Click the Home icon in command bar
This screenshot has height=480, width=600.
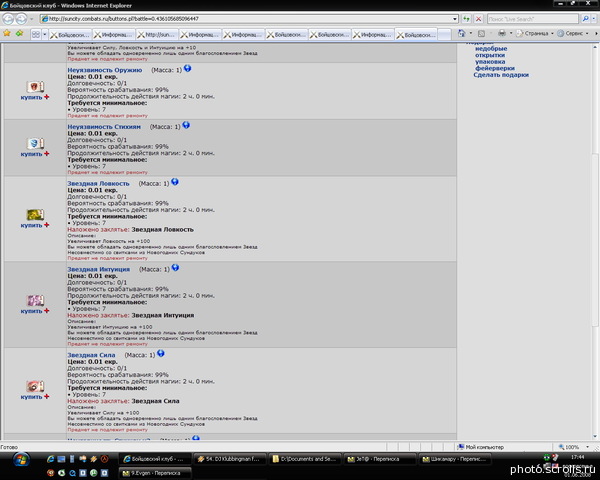462,34
